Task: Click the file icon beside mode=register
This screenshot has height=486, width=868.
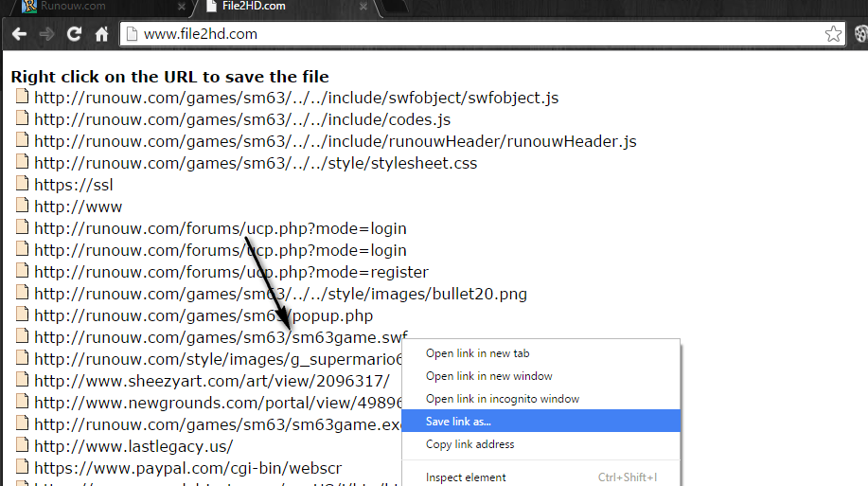Action: point(22,270)
